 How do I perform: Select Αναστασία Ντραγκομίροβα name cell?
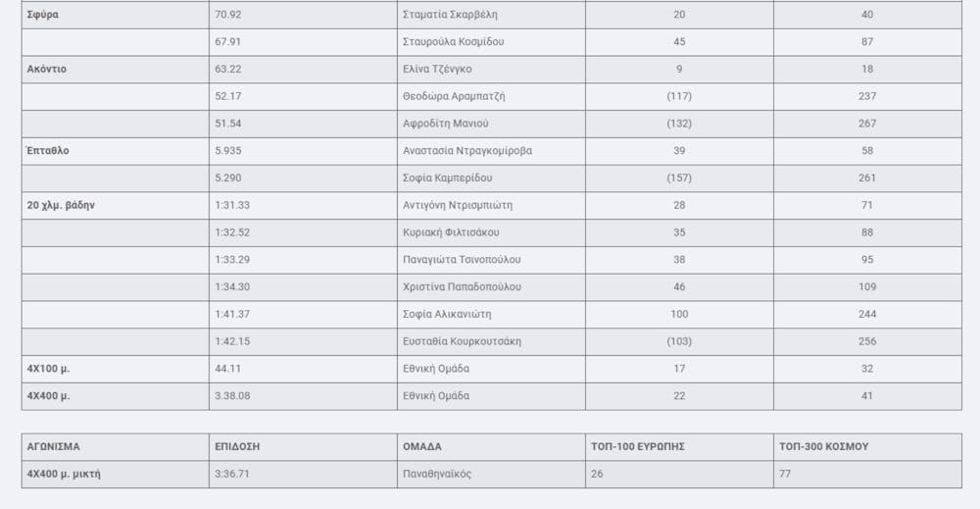pyautogui.click(x=467, y=151)
